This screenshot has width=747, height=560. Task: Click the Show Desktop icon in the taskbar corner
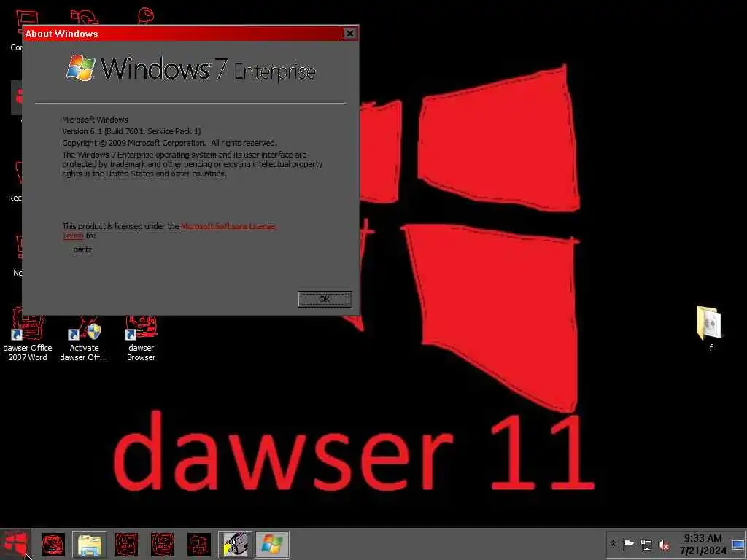(x=738, y=544)
